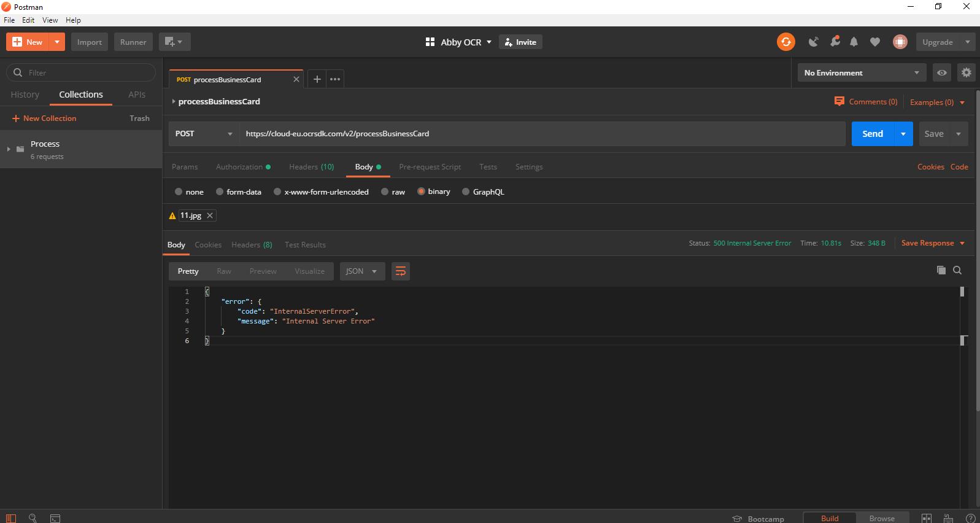This screenshot has width=980, height=523.
Task: Expand the processBusinessCard request description
Action: coord(174,101)
